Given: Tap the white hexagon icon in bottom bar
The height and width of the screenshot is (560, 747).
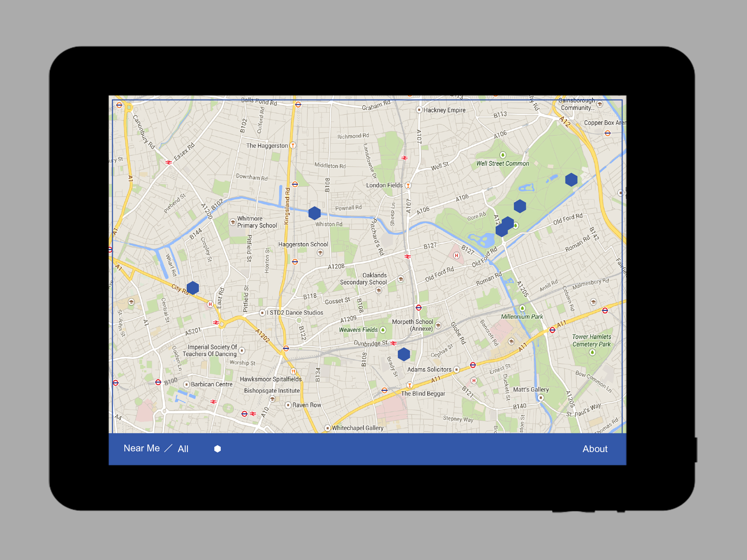Looking at the screenshot, I should [217, 449].
